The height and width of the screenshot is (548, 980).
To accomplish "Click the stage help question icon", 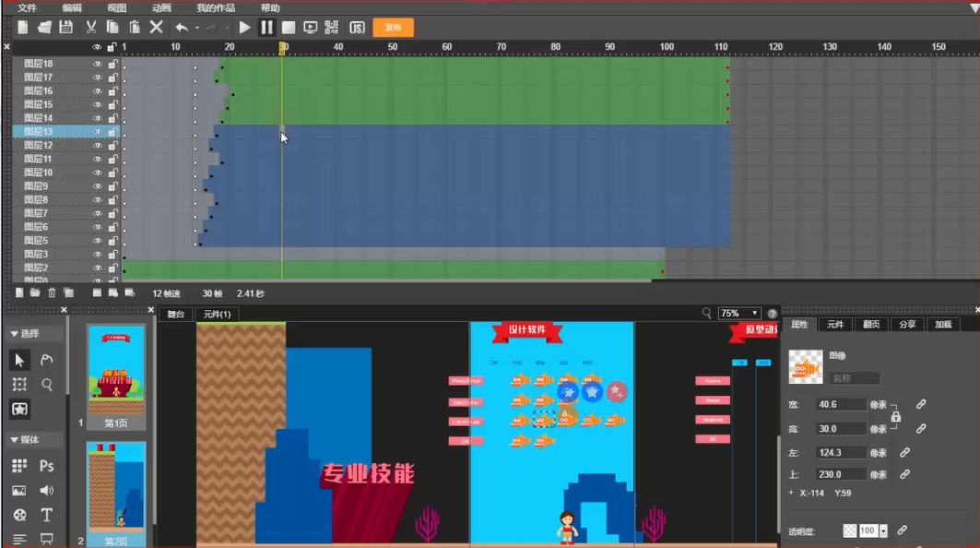I will pyautogui.click(x=773, y=314).
